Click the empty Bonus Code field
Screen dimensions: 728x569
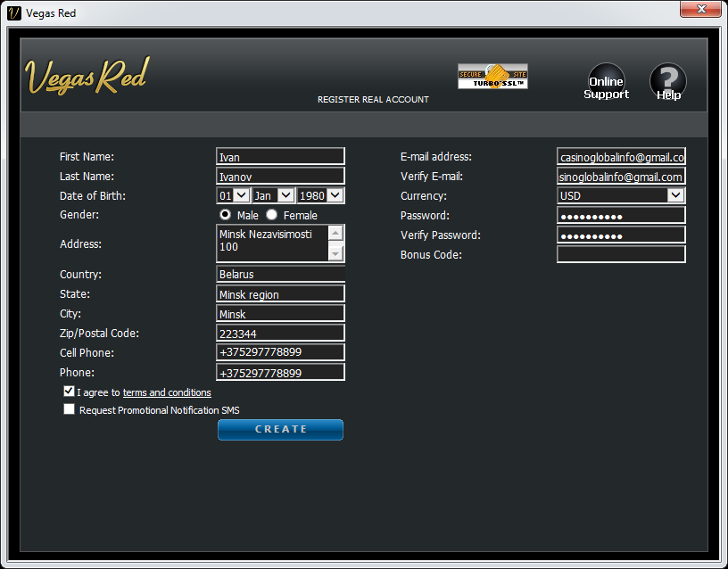(x=621, y=254)
